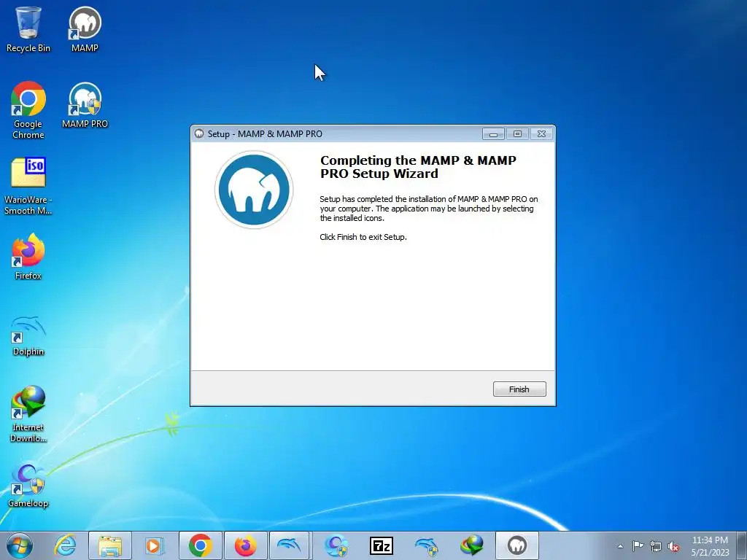Click the muted volume tray icon
This screenshot has width=747, height=560.
[673, 546]
